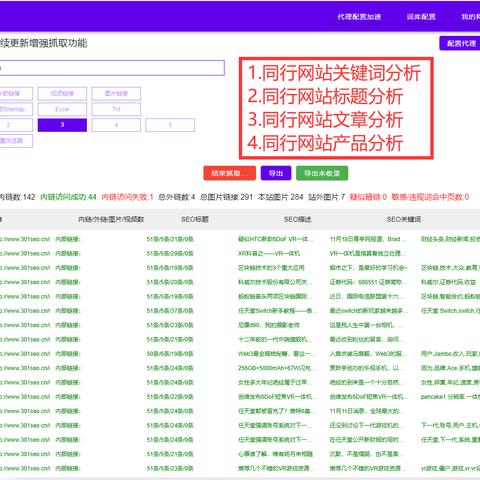Click the purple 导出 button

point(276,173)
